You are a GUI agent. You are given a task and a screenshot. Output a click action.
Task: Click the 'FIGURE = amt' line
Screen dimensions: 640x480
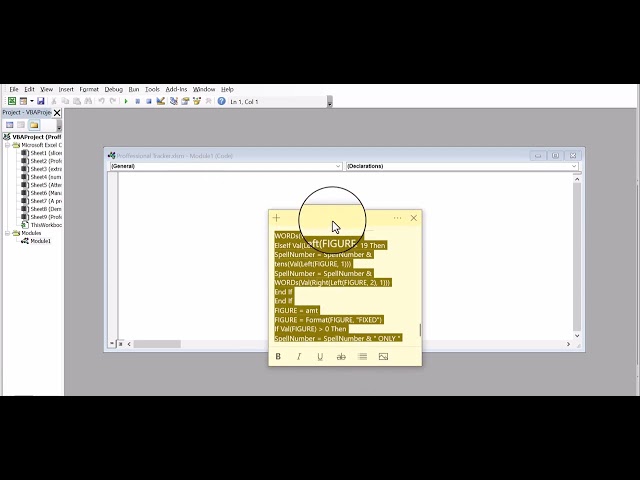[296, 311]
